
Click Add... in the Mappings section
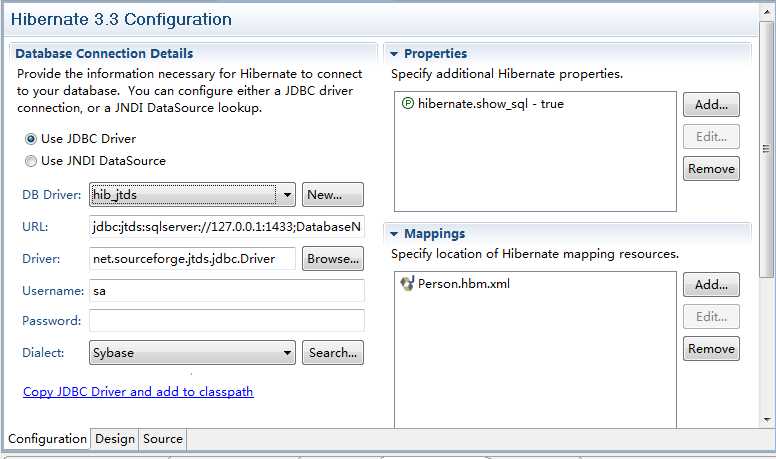(711, 285)
